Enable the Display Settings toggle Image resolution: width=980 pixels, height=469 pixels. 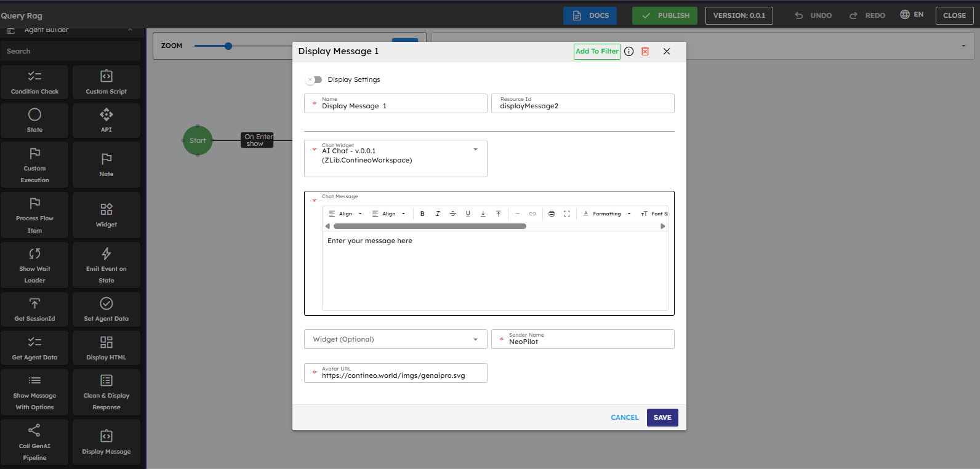(x=314, y=80)
